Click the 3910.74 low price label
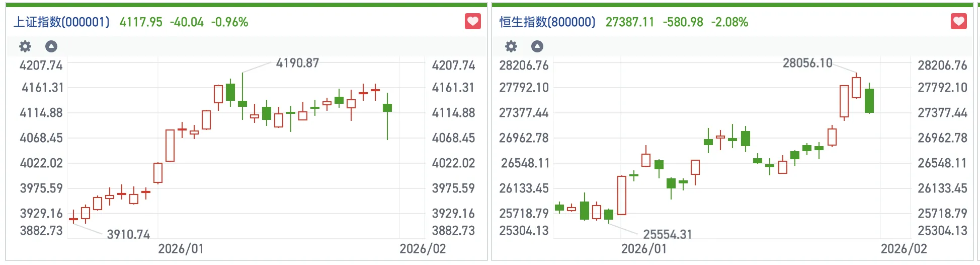 pos(128,234)
